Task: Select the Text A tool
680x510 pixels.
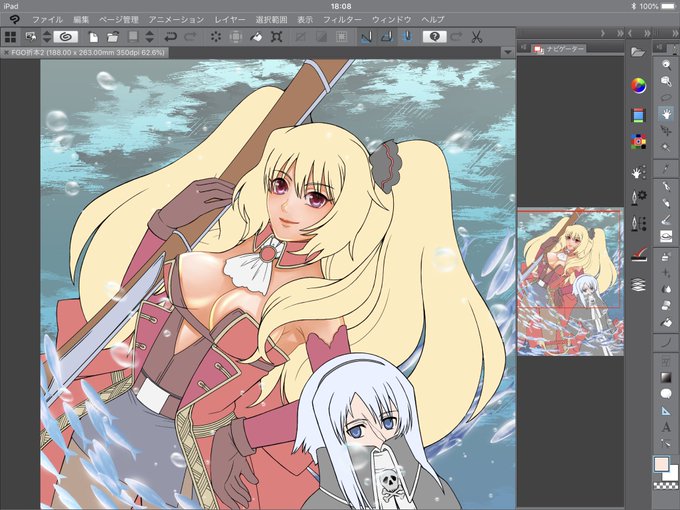Action: (x=666, y=427)
